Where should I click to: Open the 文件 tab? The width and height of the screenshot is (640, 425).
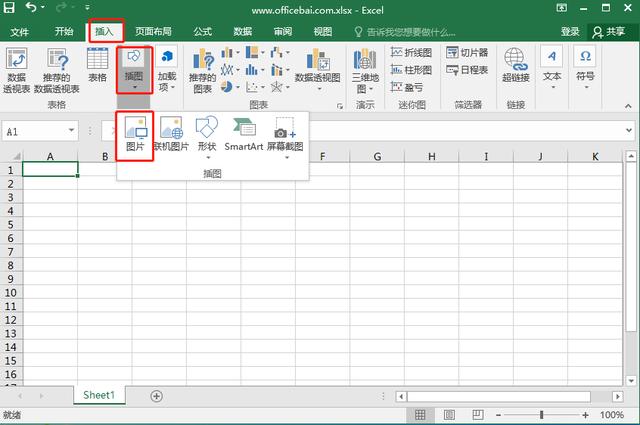click(19, 31)
